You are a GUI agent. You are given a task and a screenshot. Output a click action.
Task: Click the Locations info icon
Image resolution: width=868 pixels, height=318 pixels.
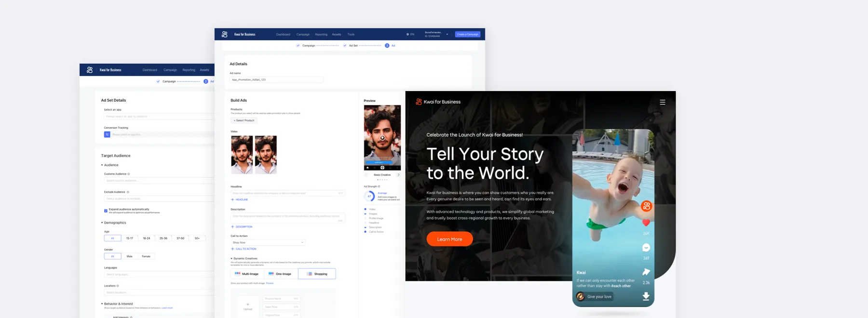(x=118, y=286)
